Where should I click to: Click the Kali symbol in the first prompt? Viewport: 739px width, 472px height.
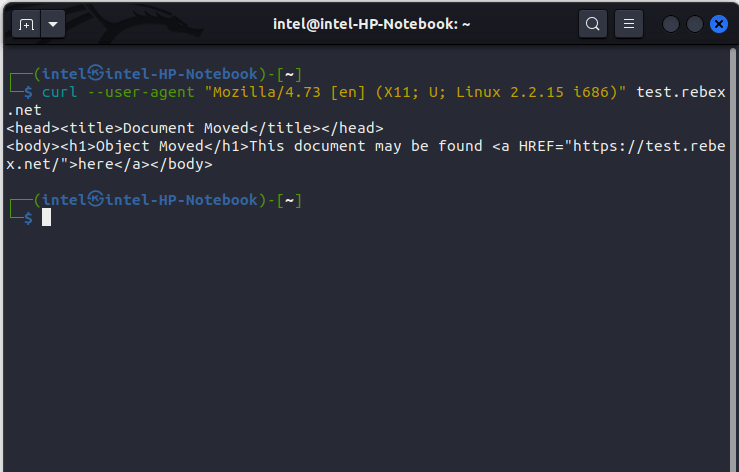pos(95,73)
